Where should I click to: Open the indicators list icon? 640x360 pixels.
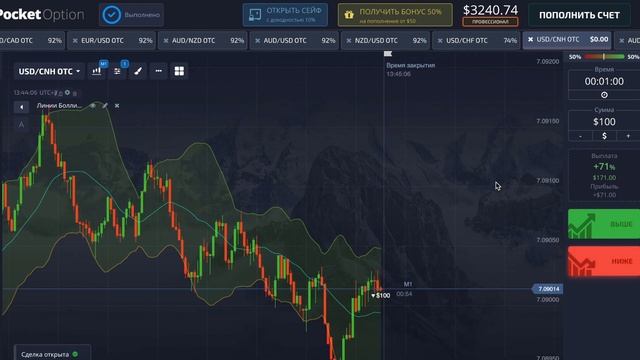click(118, 71)
